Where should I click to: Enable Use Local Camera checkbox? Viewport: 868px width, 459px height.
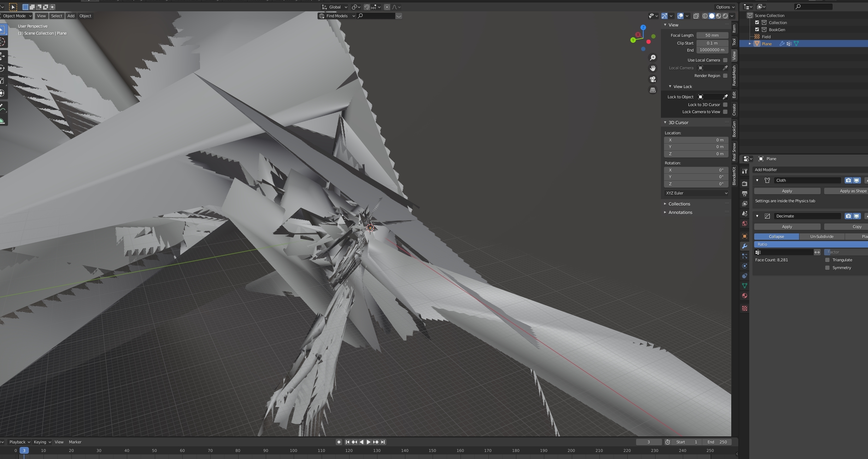[x=725, y=60]
